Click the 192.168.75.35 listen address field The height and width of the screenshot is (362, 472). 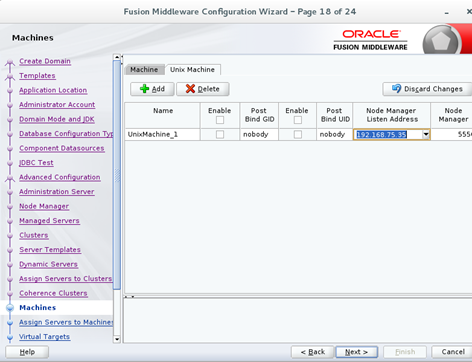388,135
